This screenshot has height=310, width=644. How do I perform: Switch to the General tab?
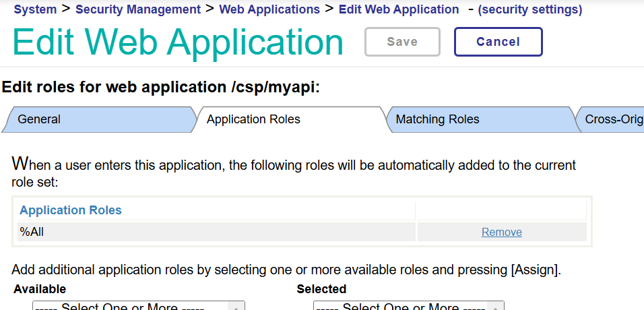pos(98,119)
